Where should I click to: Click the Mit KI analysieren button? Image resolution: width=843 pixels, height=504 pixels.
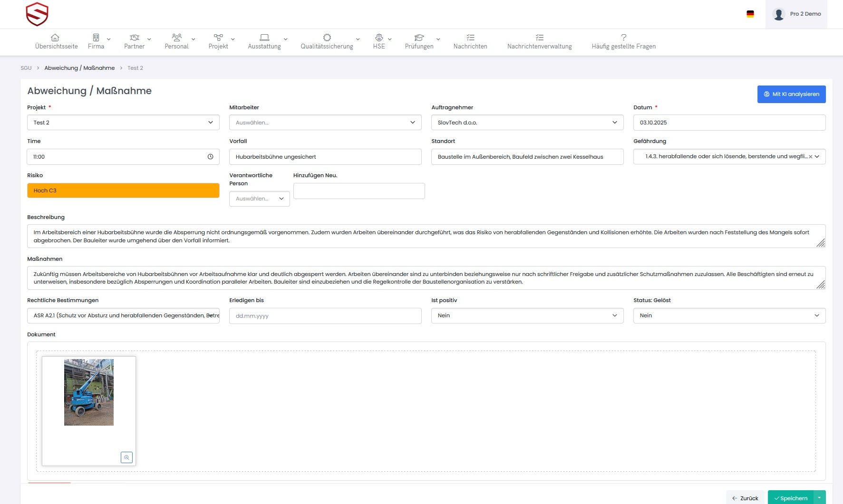791,94
